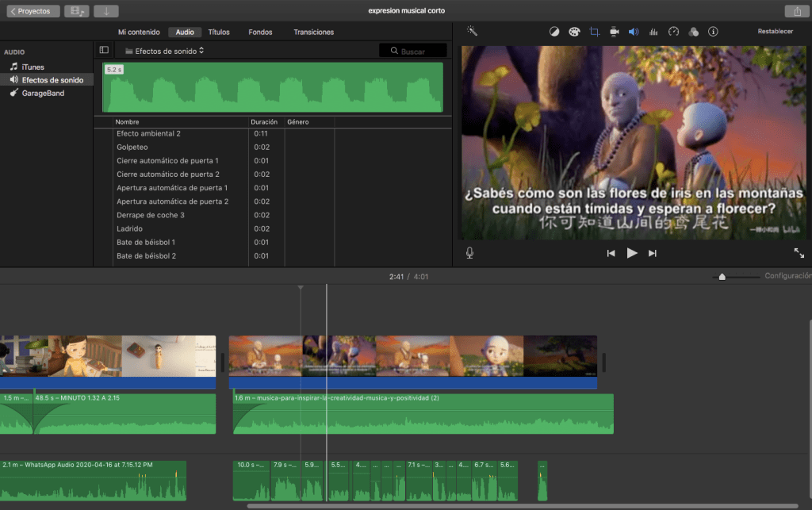Screen dimensions: 812x510
Task: Open the media library dropdown button
Action: (x=75, y=11)
